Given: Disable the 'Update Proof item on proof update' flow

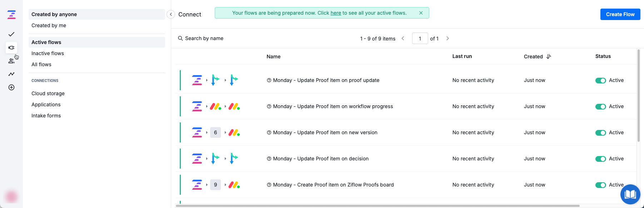Looking at the screenshot, I should click(600, 81).
